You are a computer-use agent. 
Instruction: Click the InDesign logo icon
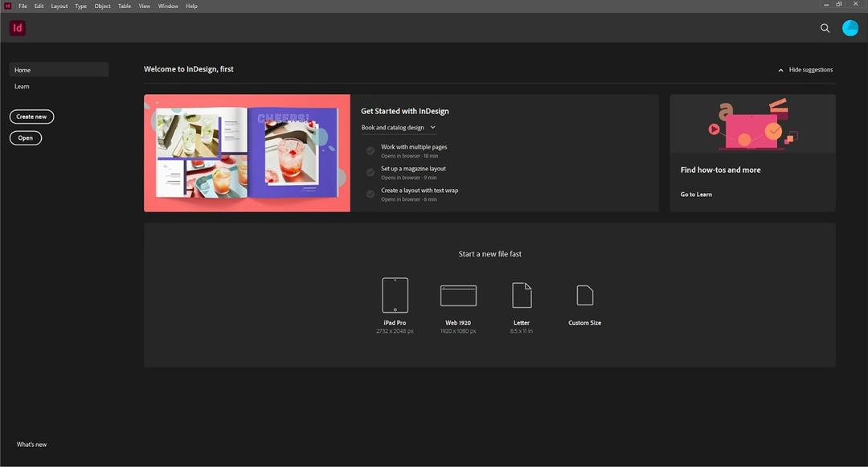(x=17, y=27)
